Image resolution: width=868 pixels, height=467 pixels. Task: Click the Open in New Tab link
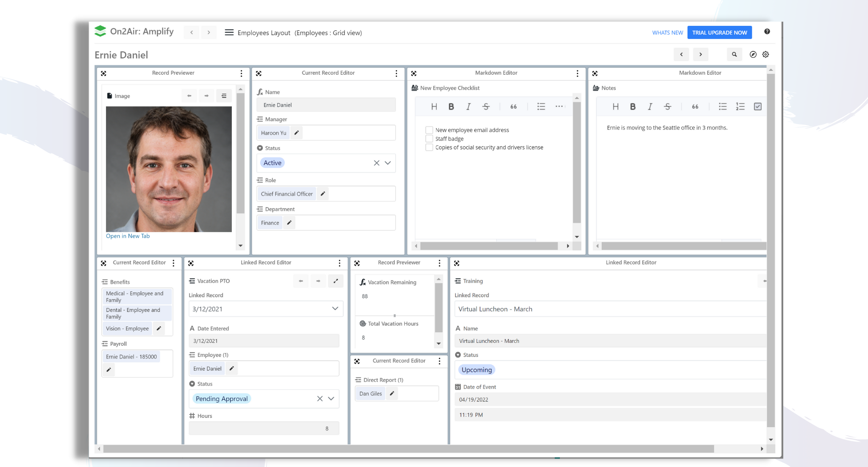(x=128, y=236)
